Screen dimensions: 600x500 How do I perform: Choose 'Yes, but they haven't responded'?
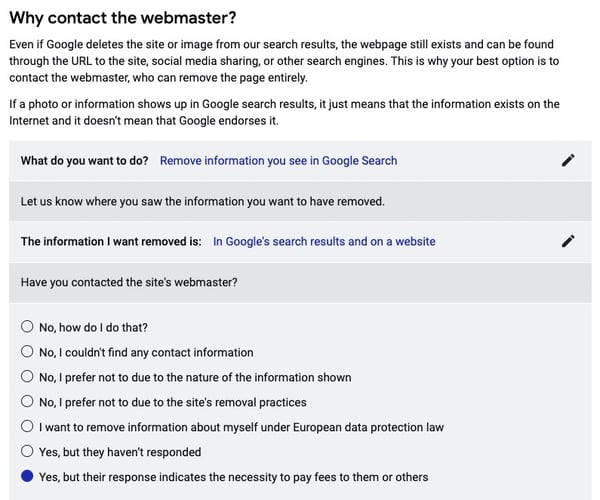[27, 452]
